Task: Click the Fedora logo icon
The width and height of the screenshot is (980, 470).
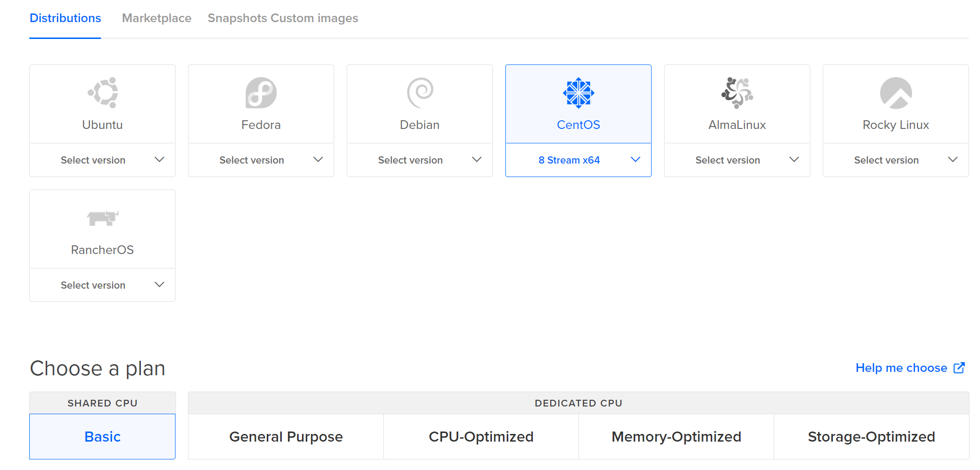Action: [x=261, y=92]
